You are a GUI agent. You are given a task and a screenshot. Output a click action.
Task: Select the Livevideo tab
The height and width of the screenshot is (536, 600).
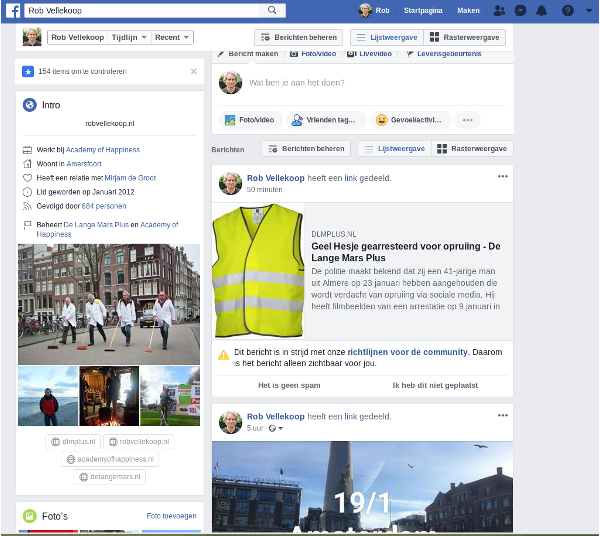(x=370, y=54)
